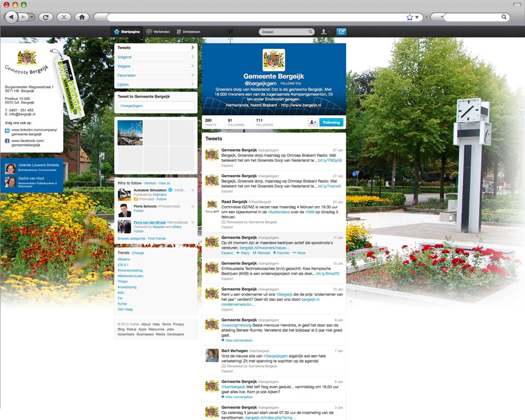Click Browse categories link
This screenshot has width=525, height=420.
pos(132,238)
